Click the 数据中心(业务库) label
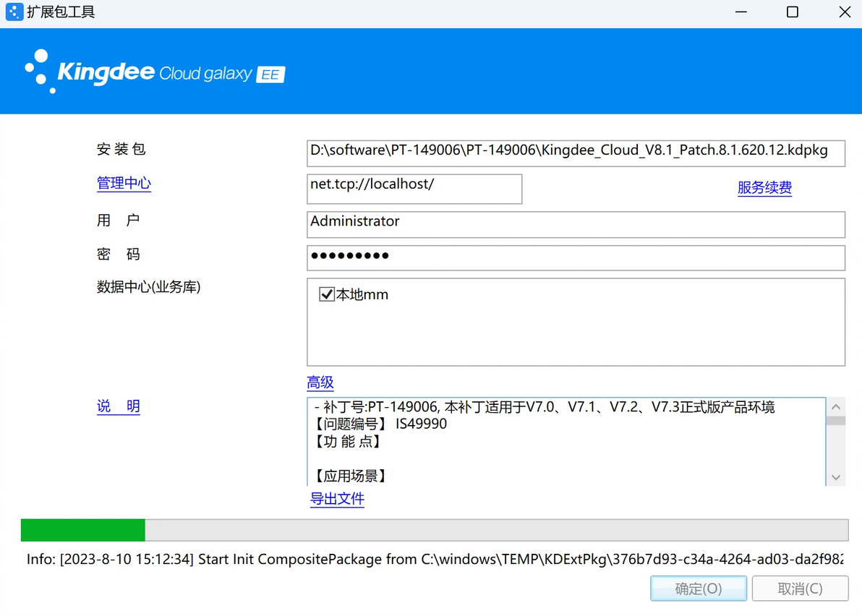Viewport: 862px width, 616px height. (x=148, y=286)
